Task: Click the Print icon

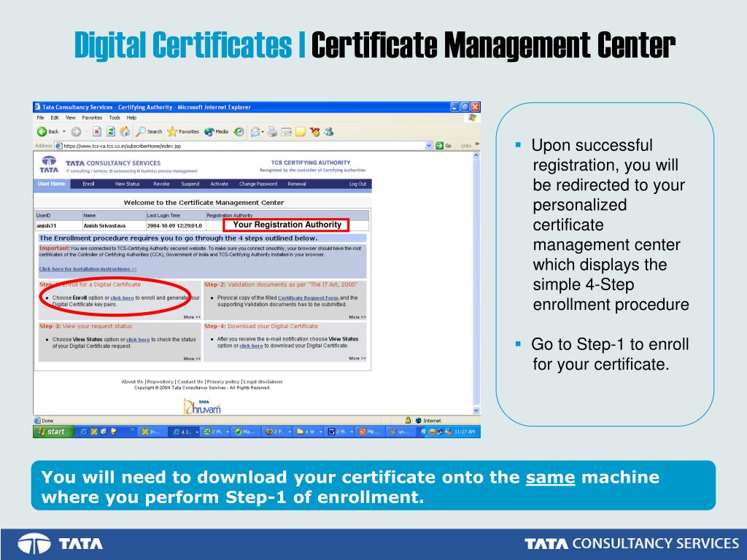Action: coord(272,131)
